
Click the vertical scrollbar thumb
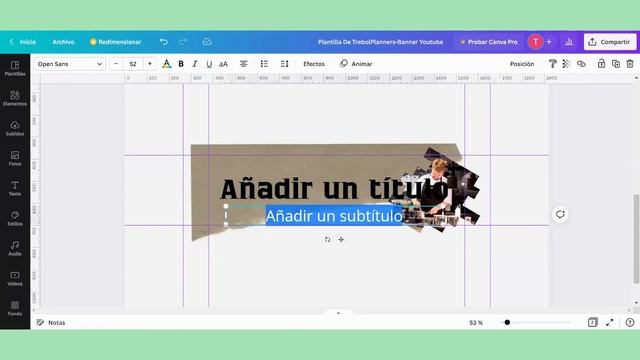pyautogui.click(x=636, y=239)
